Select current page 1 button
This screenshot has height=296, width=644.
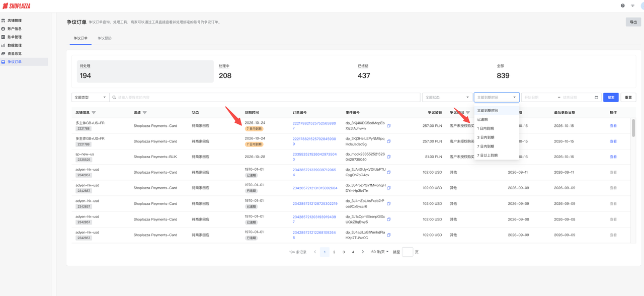[x=325, y=252]
